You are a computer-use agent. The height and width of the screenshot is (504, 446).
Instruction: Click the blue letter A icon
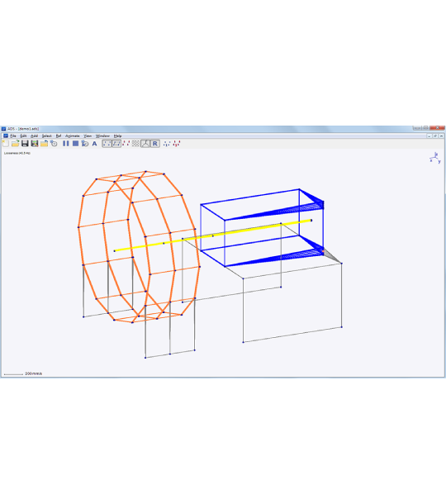[x=94, y=144]
